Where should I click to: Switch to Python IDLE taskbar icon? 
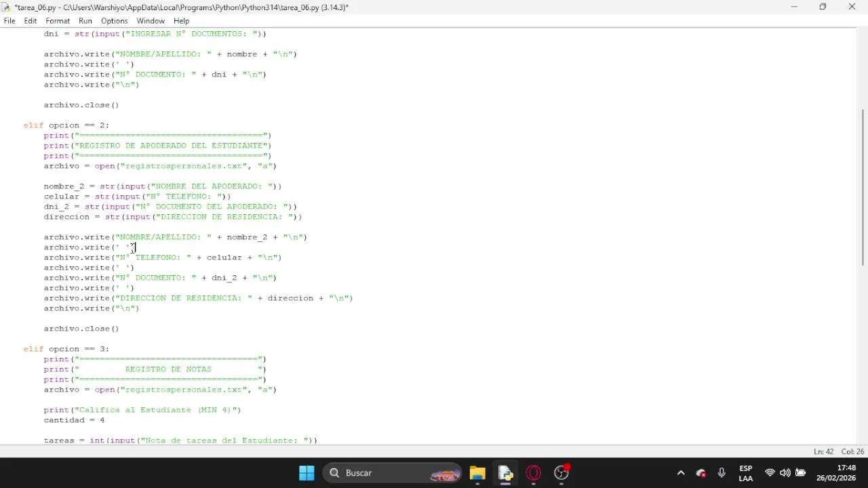[505, 473]
